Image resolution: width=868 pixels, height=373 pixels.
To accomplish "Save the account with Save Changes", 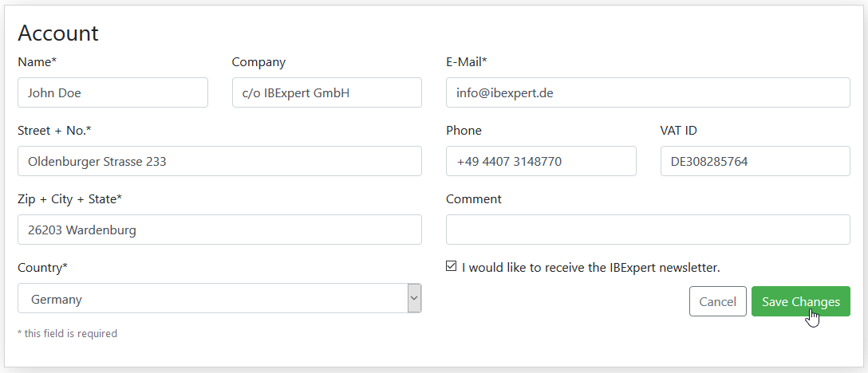I will coord(800,301).
